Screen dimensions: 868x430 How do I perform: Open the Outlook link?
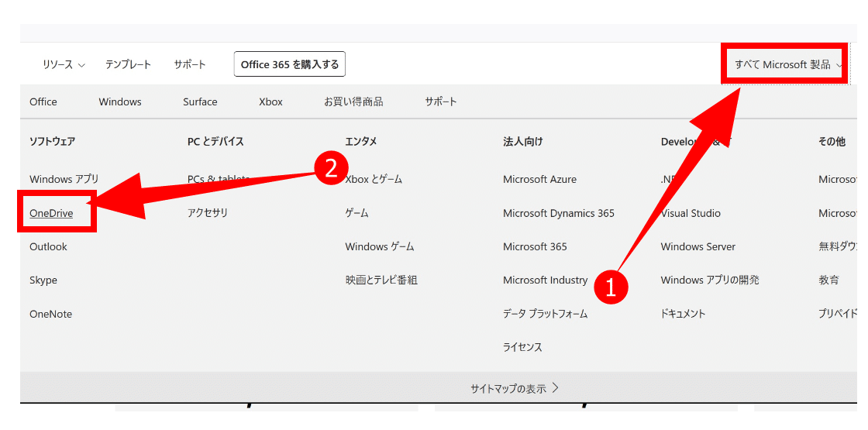coord(48,247)
